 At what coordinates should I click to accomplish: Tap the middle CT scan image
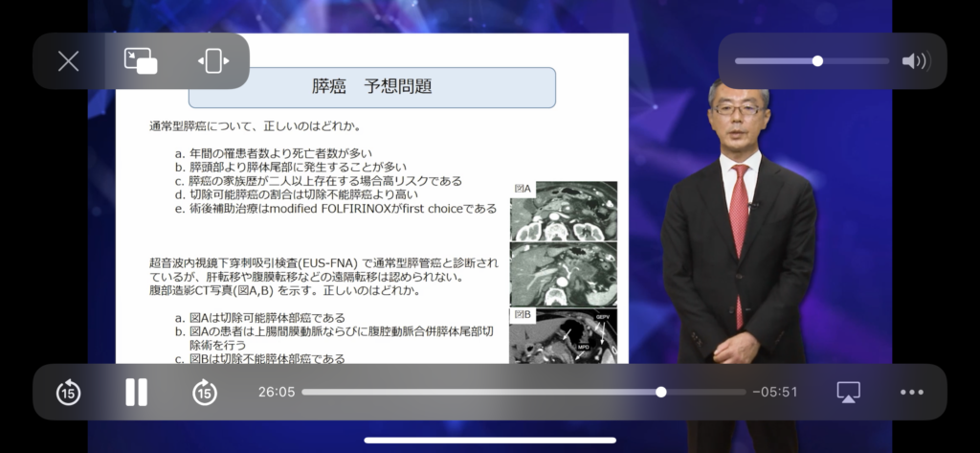click(564, 274)
